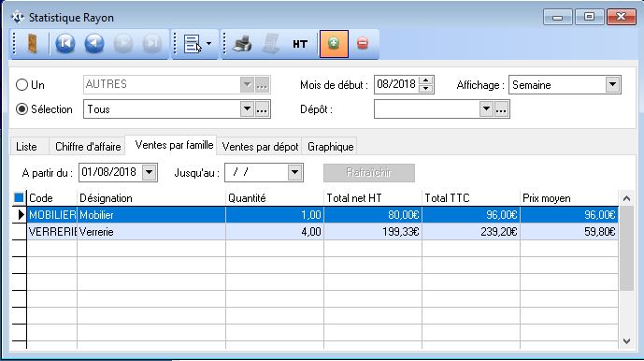644x361 pixels.
Task: Increase Mois de début with up arrow
Action: click(426, 80)
